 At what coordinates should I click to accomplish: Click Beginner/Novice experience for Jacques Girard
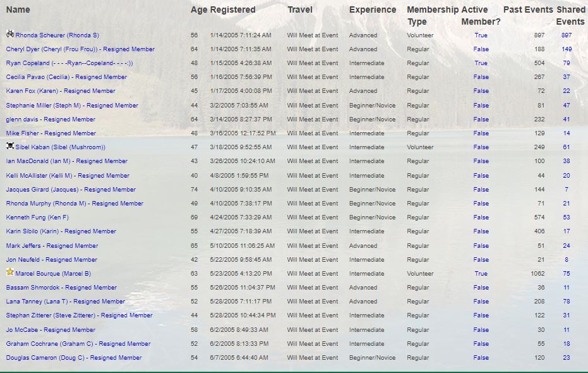372,190
